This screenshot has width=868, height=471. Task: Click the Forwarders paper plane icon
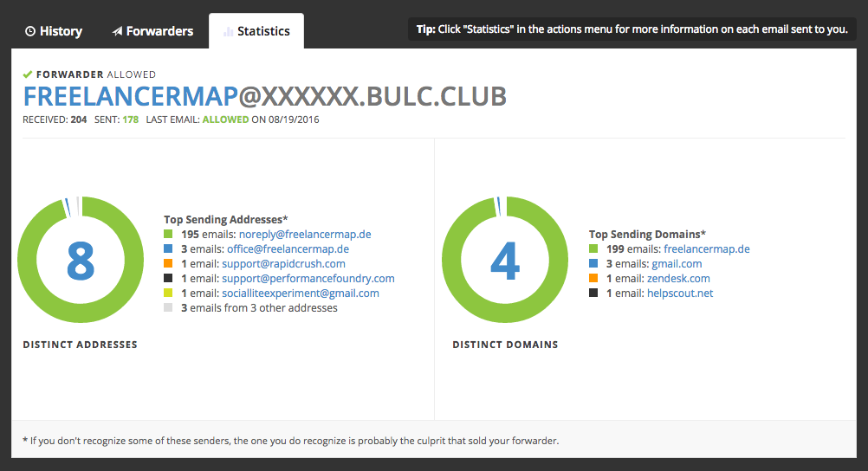click(x=117, y=31)
